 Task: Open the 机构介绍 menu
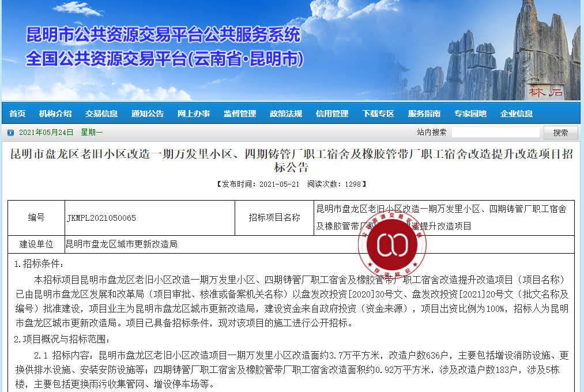tap(55, 114)
